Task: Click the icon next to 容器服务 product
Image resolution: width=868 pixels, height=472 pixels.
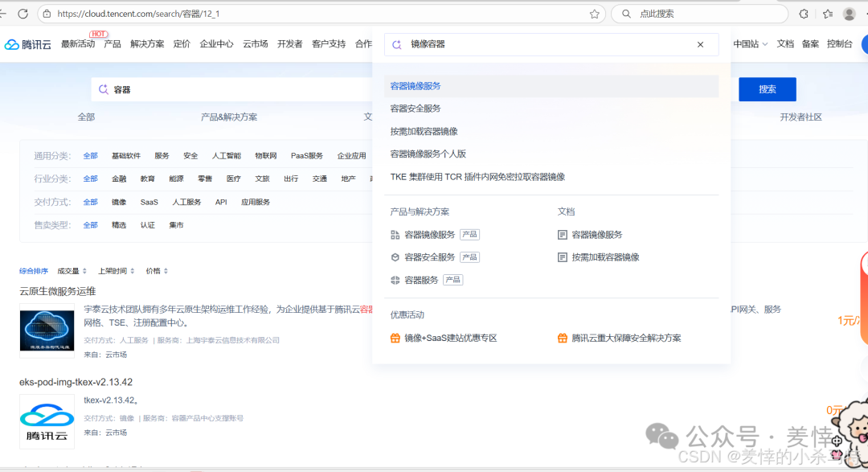Action: [x=395, y=280]
